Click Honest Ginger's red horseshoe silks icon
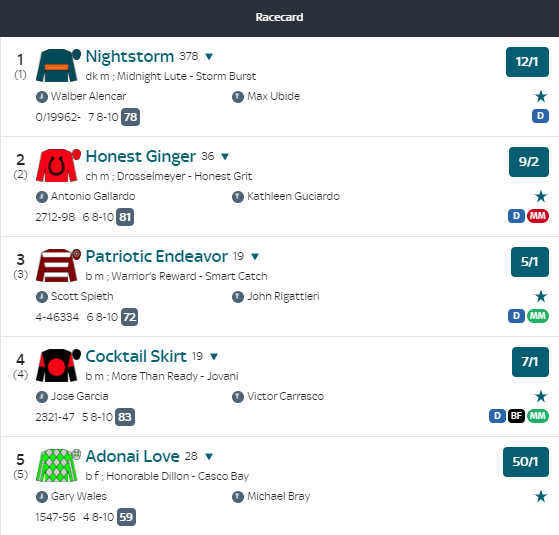 (x=58, y=165)
